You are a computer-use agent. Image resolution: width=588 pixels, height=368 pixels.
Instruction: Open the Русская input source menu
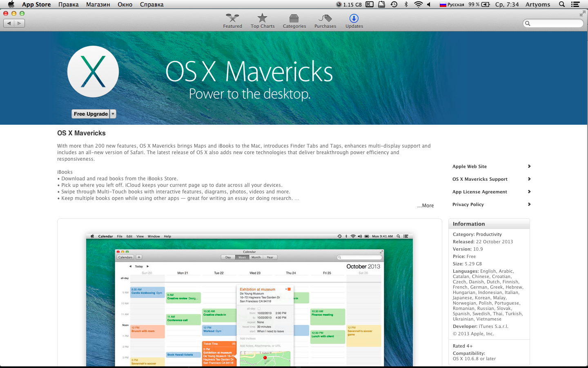tap(452, 4)
